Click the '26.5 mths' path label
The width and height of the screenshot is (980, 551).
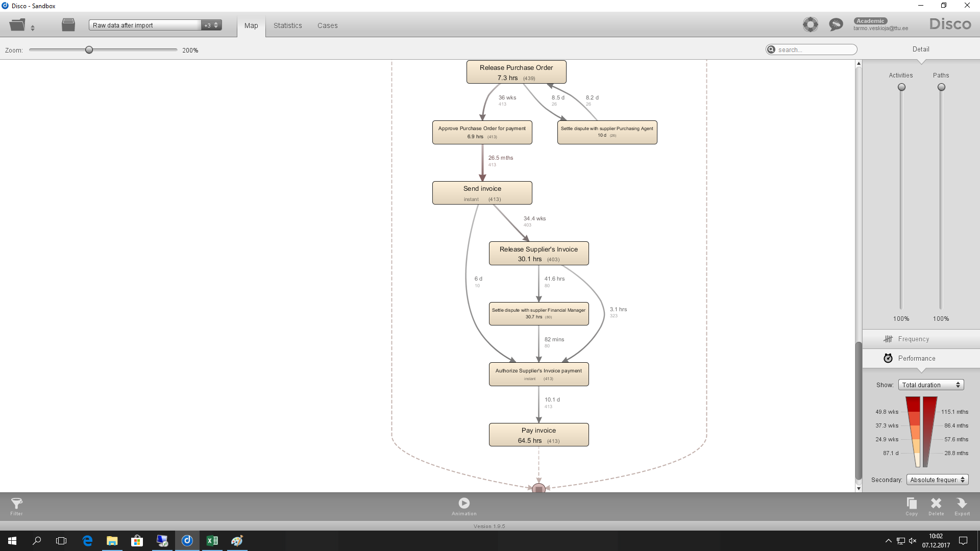(x=501, y=158)
